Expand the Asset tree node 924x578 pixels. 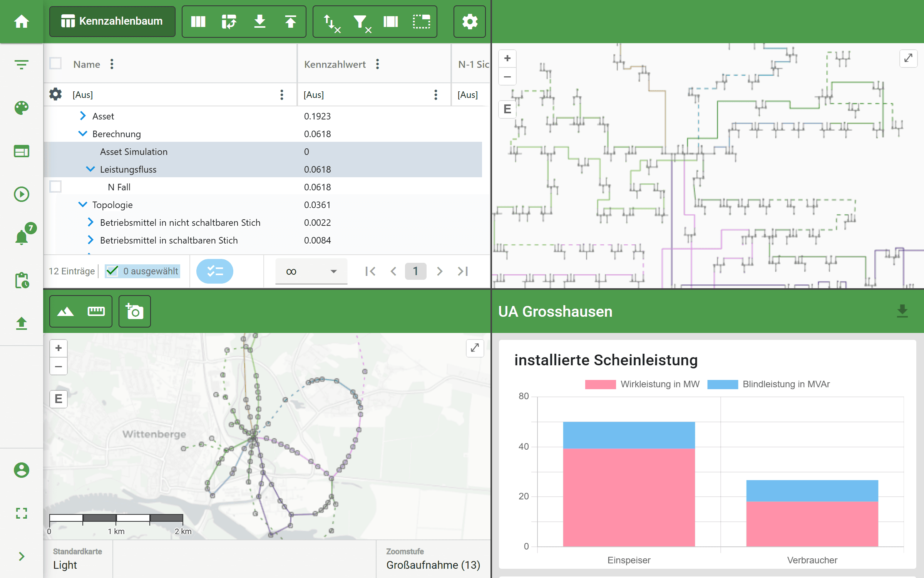(x=83, y=116)
